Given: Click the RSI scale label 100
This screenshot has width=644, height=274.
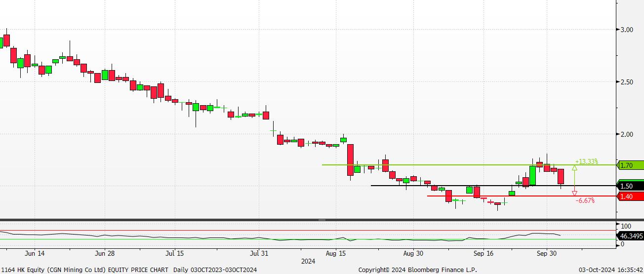Looking at the screenshot, I should 626,226.
